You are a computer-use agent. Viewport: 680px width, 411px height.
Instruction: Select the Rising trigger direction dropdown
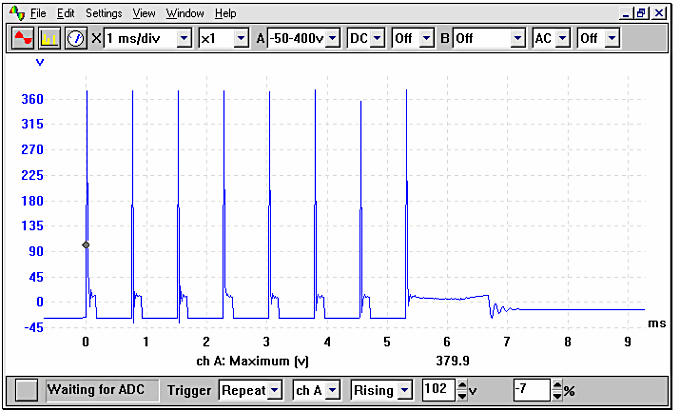coord(405,390)
